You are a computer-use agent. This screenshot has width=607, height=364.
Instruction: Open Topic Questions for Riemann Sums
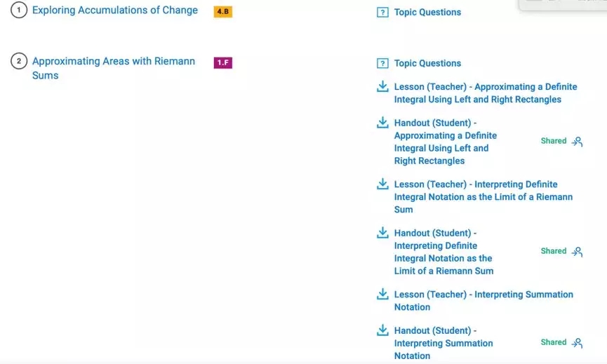tap(427, 63)
